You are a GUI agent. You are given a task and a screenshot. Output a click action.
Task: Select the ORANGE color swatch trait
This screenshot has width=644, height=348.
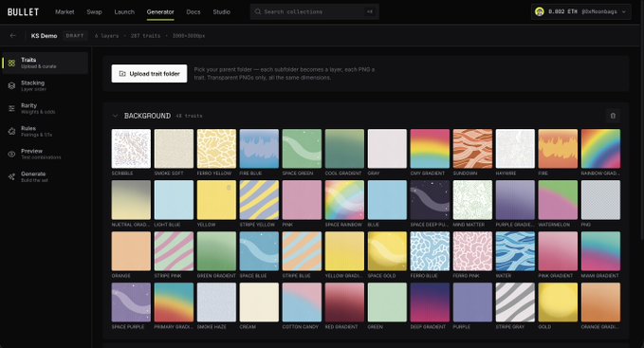(x=131, y=251)
